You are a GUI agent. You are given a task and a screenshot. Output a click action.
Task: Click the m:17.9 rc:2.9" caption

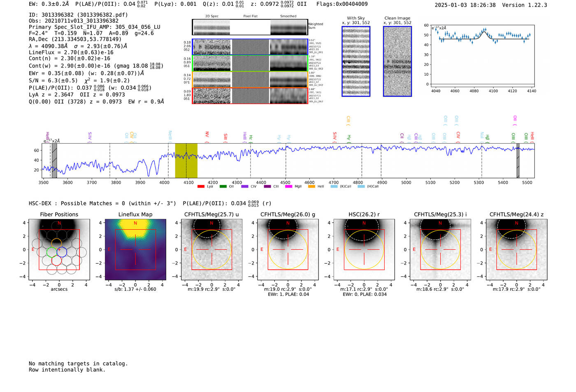point(517,289)
